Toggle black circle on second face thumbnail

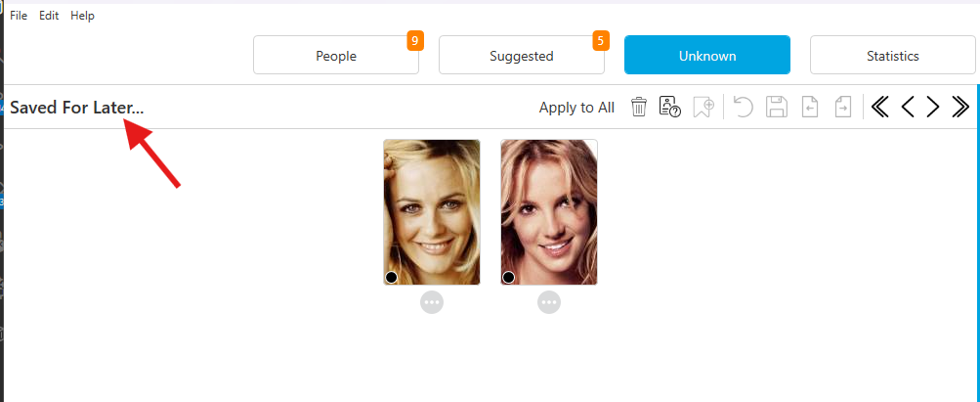509,277
